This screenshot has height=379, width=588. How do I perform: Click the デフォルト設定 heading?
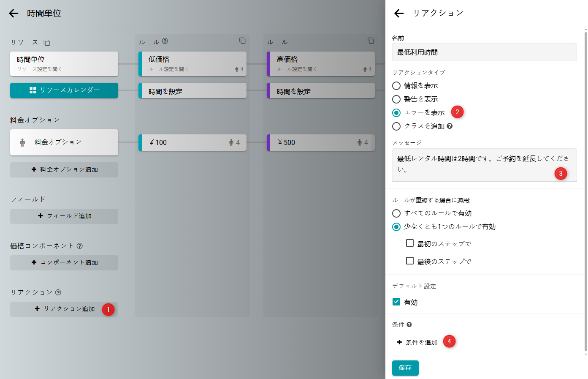point(414,286)
